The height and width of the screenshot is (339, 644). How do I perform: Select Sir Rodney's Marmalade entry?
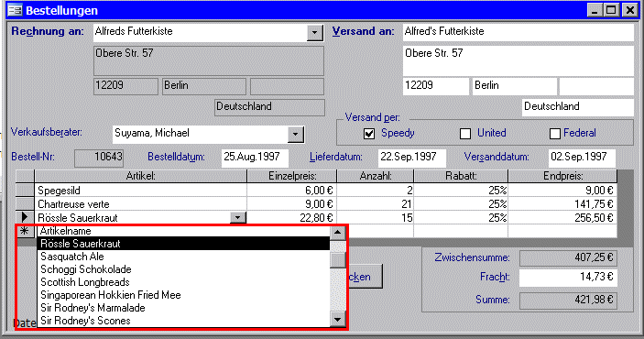click(183, 307)
